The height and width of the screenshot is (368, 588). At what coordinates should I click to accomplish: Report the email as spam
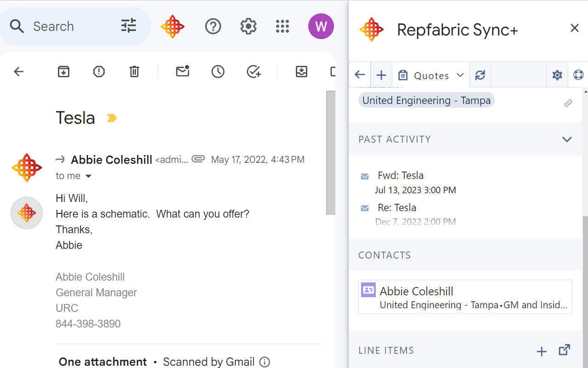click(99, 71)
